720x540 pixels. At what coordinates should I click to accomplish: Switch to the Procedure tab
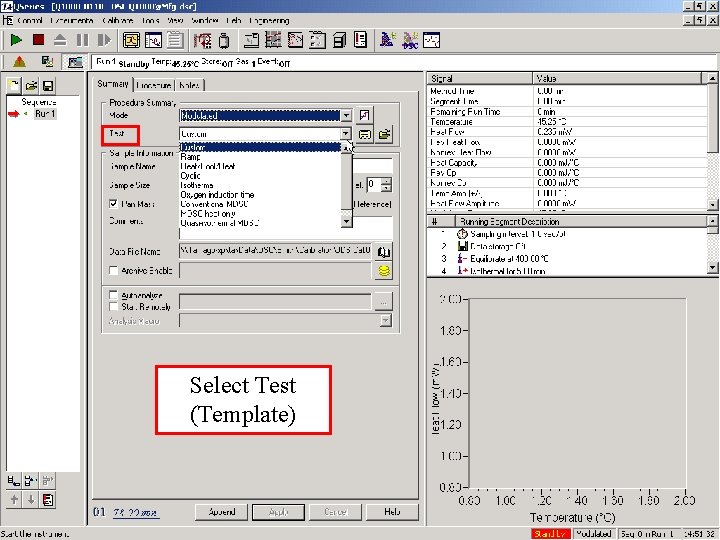(x=154, y=85)
